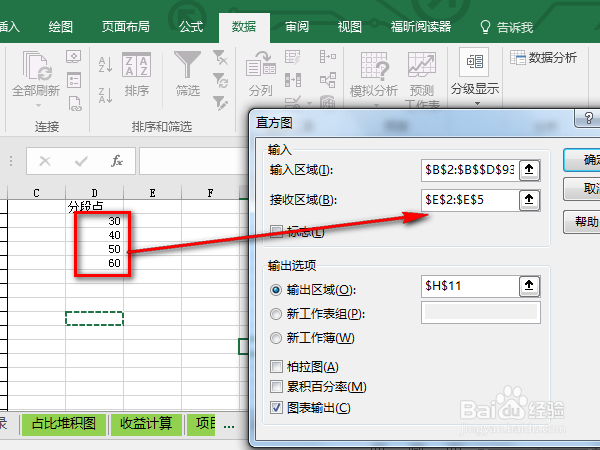This screenshot has height=450, width=600.
Task: Click the Reapply filter icon
Action: pos(220,80)
